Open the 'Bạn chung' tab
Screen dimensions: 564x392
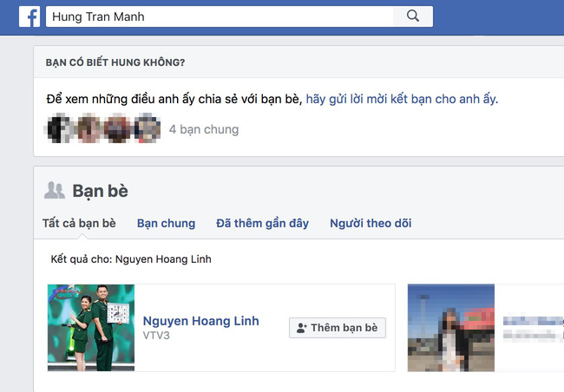click(x=166, y=223)
